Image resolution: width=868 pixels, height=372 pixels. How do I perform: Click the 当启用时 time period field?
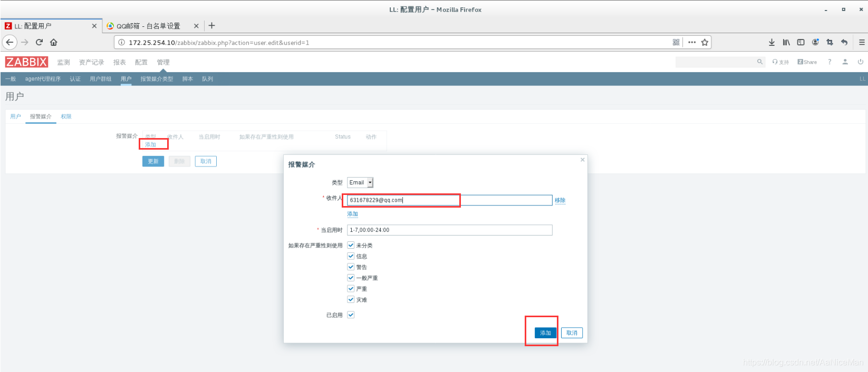[450, 230]
